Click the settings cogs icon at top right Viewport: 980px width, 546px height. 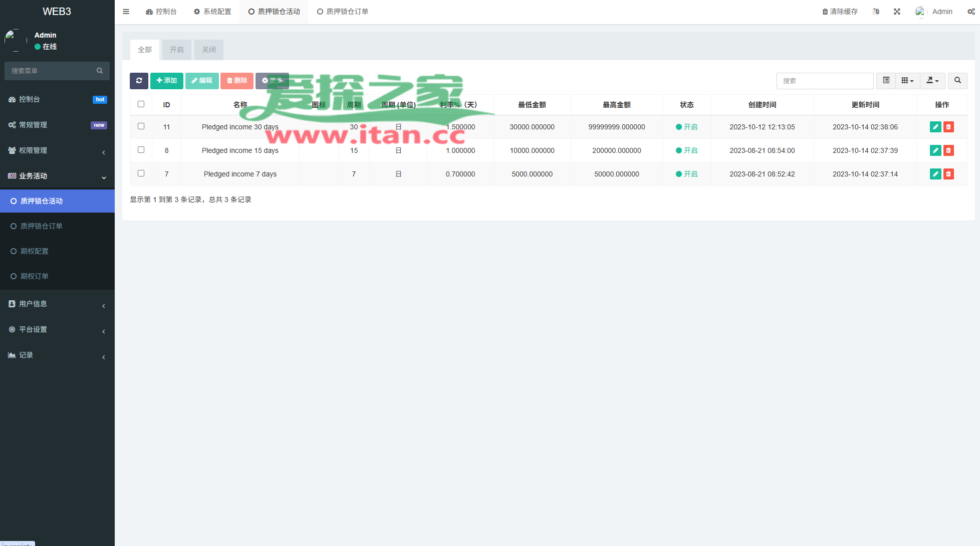pos(971,12)
